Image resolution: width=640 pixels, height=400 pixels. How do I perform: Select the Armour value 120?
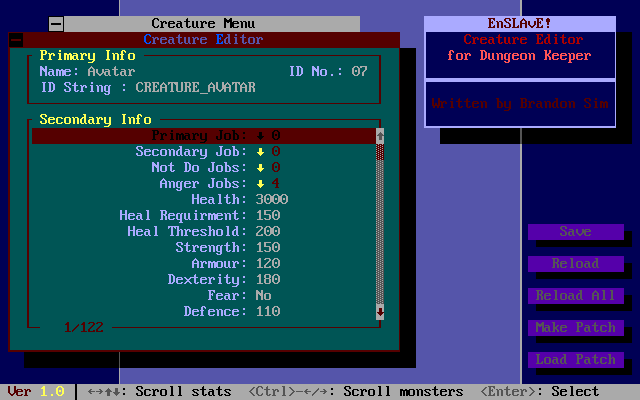[x=268, y=264]
